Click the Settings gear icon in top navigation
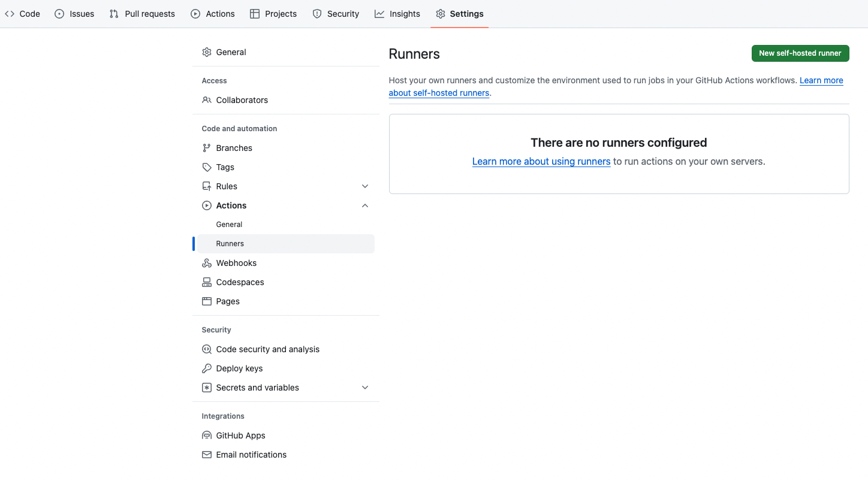The width and height of the screenshot is (868, 481). [x=441, y=14]
